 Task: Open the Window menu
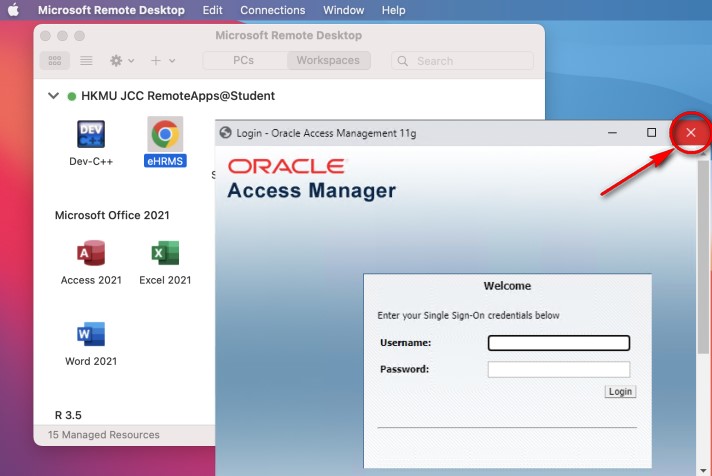coord(343,10)
